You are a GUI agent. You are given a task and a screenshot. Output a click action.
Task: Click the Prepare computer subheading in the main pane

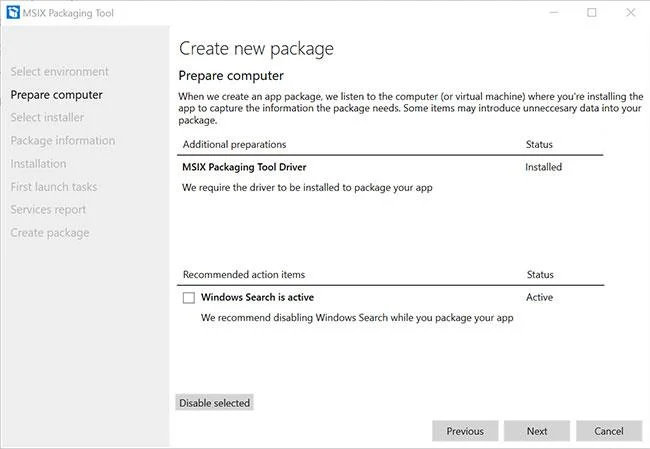(231, 76)
